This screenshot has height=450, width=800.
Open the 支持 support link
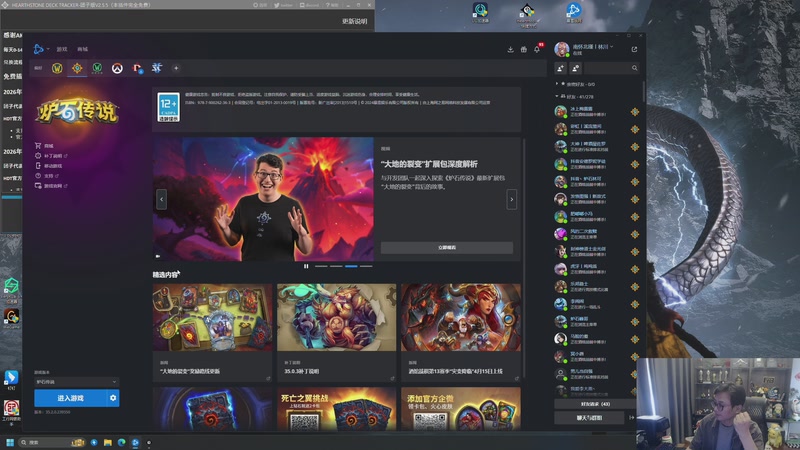(46, 176)
